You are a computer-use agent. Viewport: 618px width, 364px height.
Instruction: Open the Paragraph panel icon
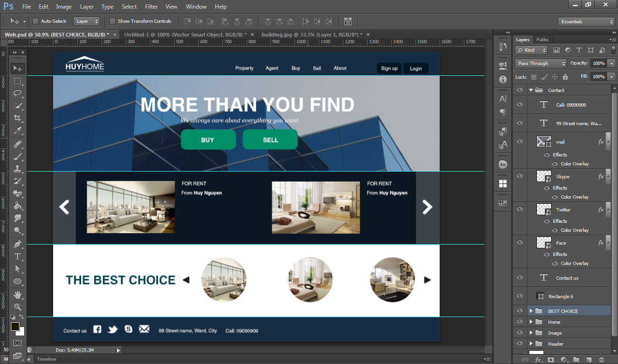(x=502, y=113)
